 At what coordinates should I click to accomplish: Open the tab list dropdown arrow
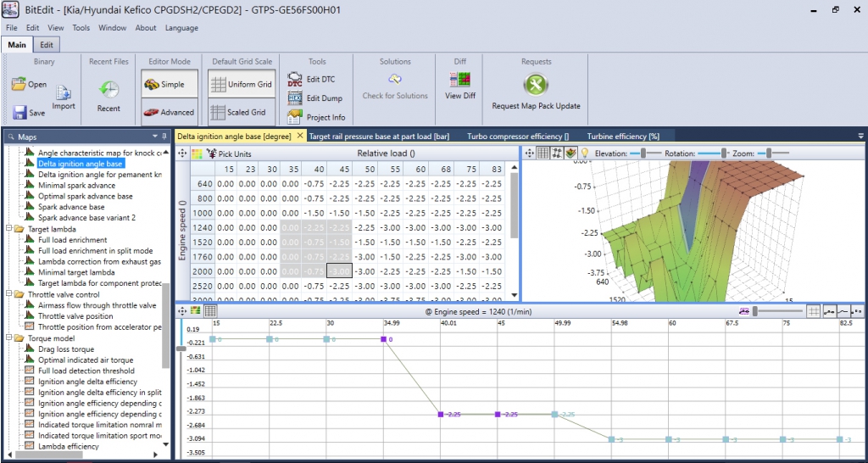pyautogui.click(x=861, y=136)
